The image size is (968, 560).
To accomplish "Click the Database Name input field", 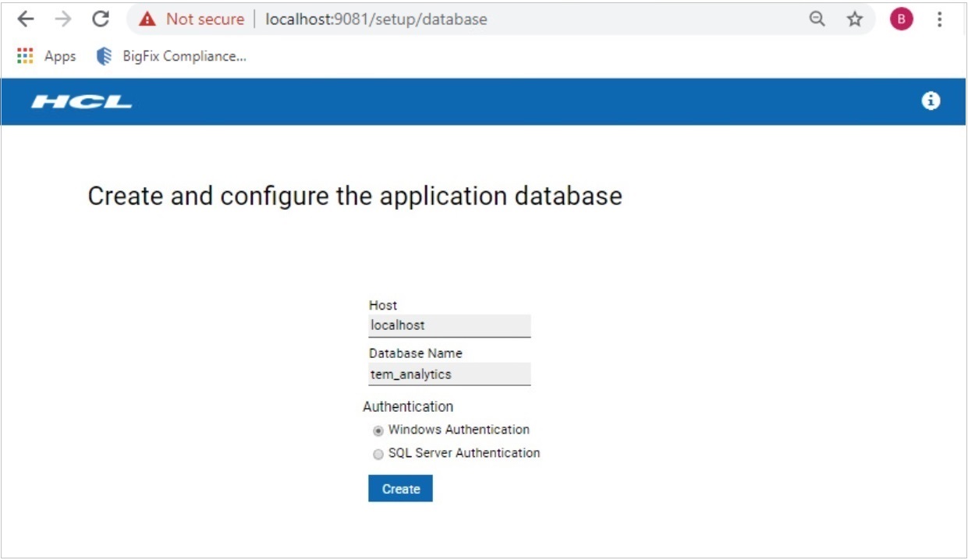I will (x=449, y=374).
